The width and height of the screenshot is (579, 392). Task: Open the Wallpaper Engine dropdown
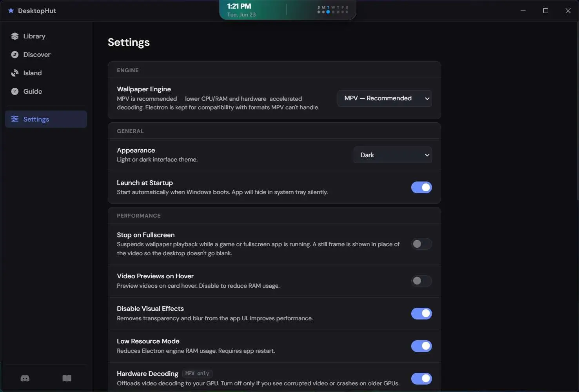tap(385, 98)
